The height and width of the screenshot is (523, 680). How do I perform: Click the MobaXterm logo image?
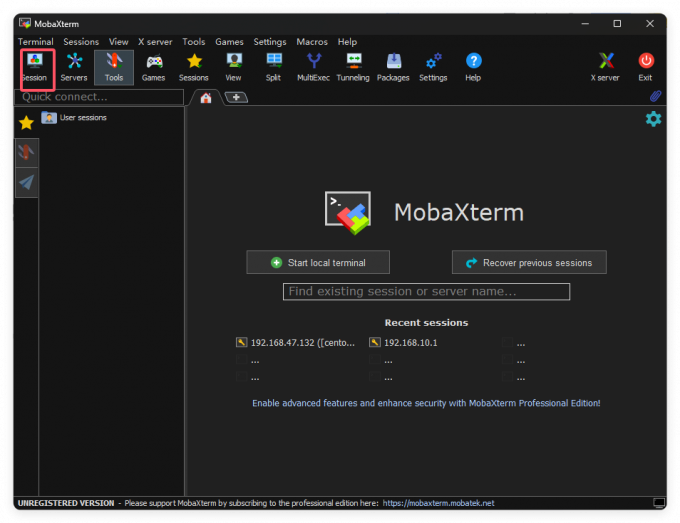(x=348, y=212)
